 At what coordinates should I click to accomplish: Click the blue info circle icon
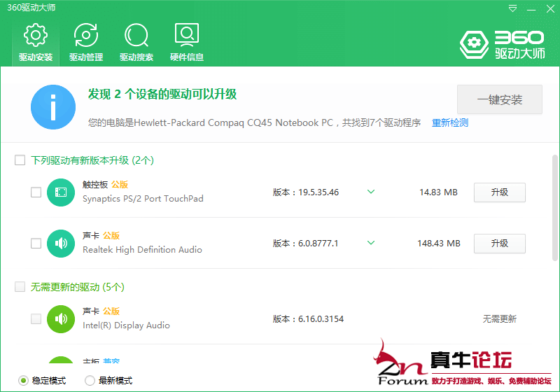(x=53, y=107)
